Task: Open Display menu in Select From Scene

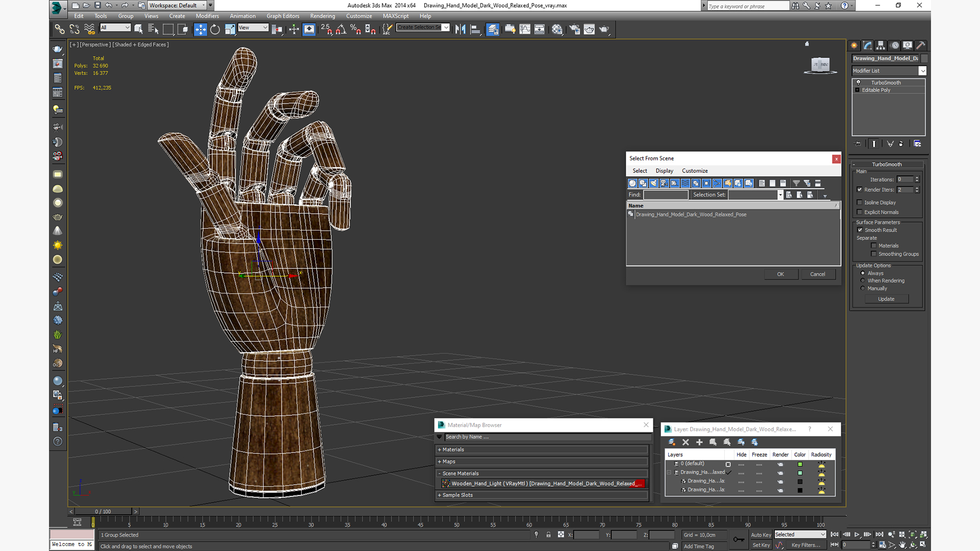Action: (x=664, y=171)
